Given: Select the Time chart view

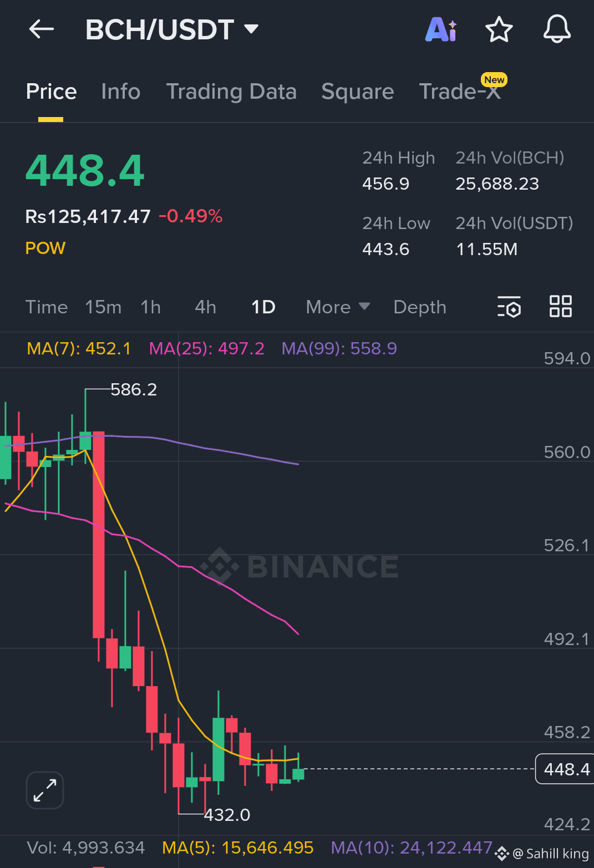Looking at the screenshot, I should 47,307.
